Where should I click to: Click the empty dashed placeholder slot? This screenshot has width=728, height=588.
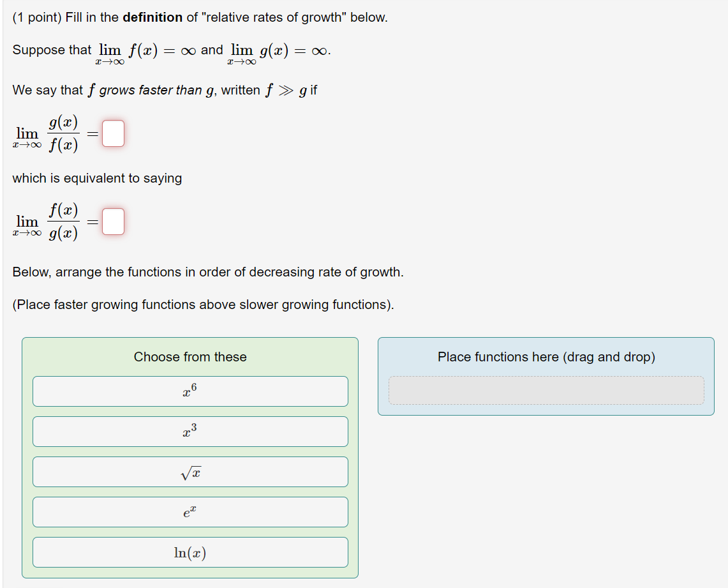tap(546, 390)
